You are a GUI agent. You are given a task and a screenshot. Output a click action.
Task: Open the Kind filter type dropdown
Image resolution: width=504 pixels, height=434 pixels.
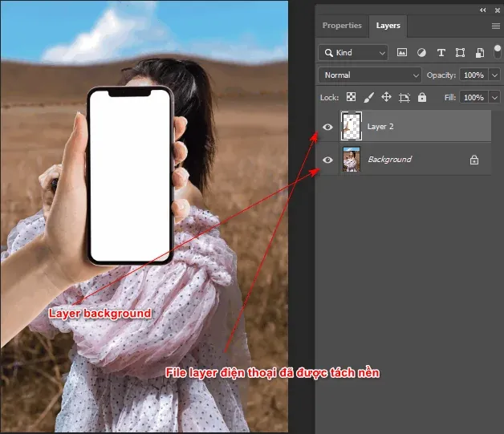point(353,53)
